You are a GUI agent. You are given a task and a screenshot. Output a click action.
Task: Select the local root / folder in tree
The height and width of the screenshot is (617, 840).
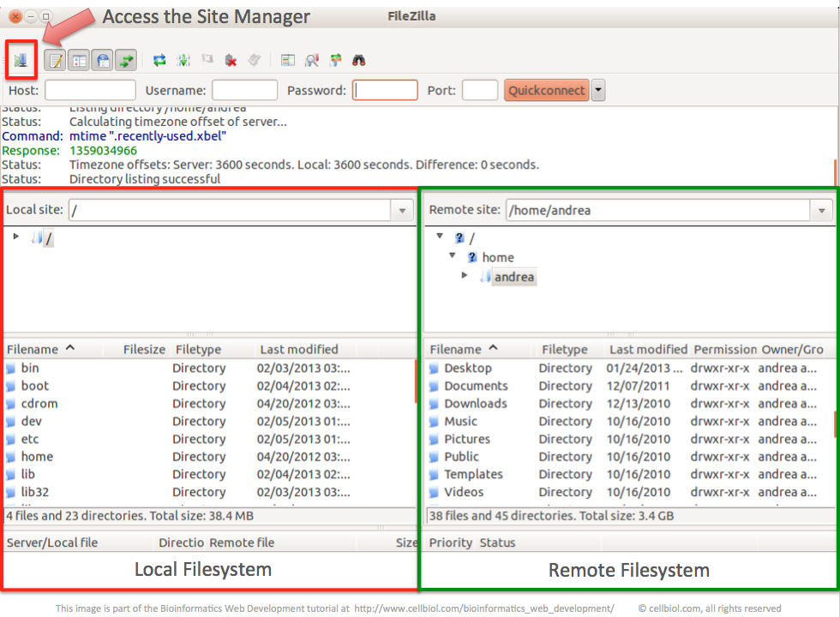click(48, 238)
